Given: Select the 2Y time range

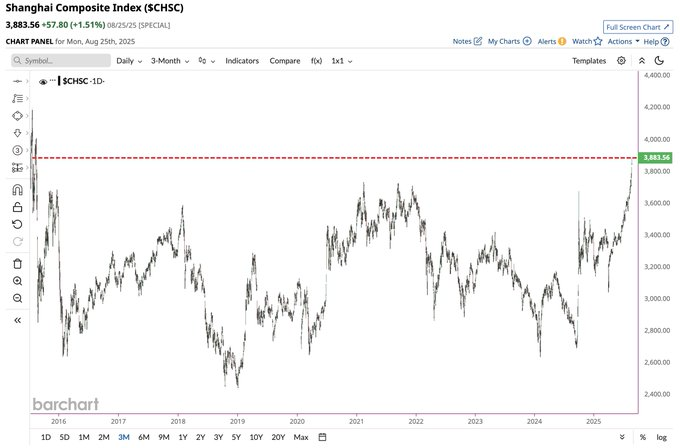Looking at the screenshot, I should click(200, 437).
